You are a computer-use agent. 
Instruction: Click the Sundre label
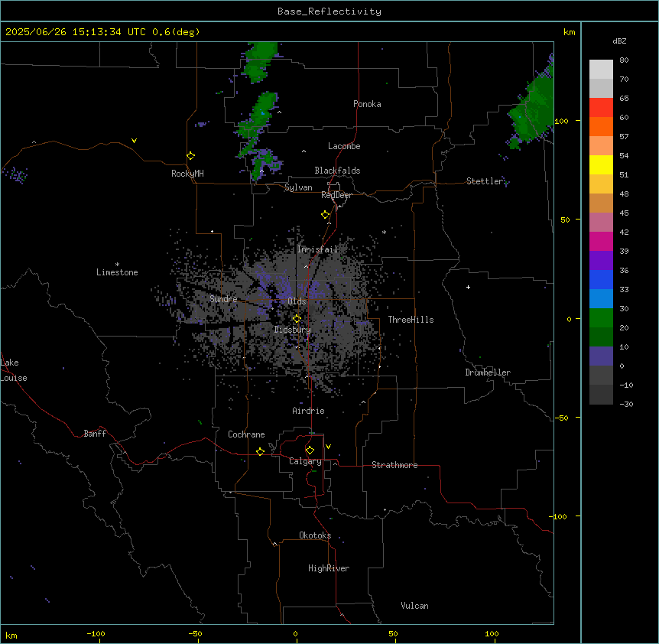223,299
